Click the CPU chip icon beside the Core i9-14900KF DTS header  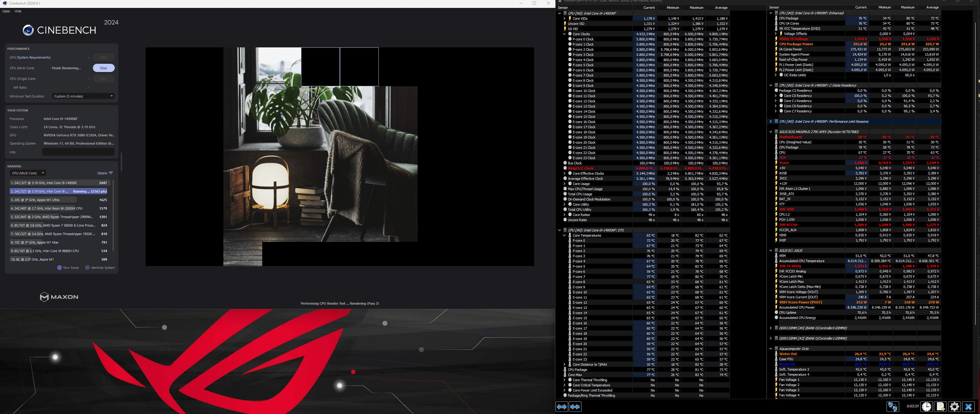pyautogui.click(x=565, y=230)
